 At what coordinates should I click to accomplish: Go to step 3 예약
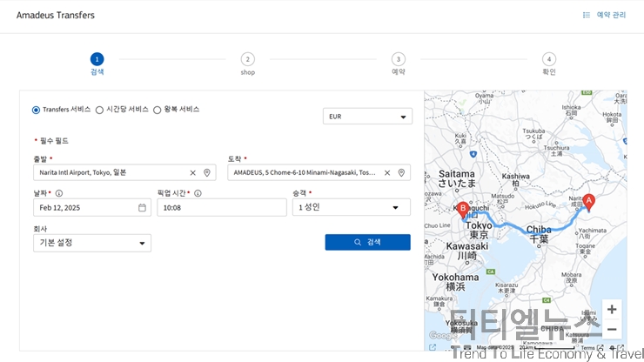(398, 64)
